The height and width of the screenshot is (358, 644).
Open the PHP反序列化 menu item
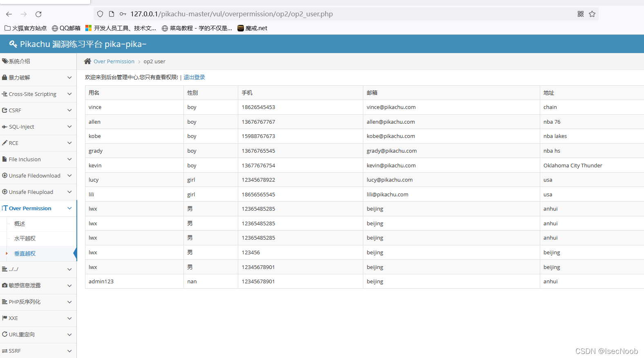[x=38, y=302]
